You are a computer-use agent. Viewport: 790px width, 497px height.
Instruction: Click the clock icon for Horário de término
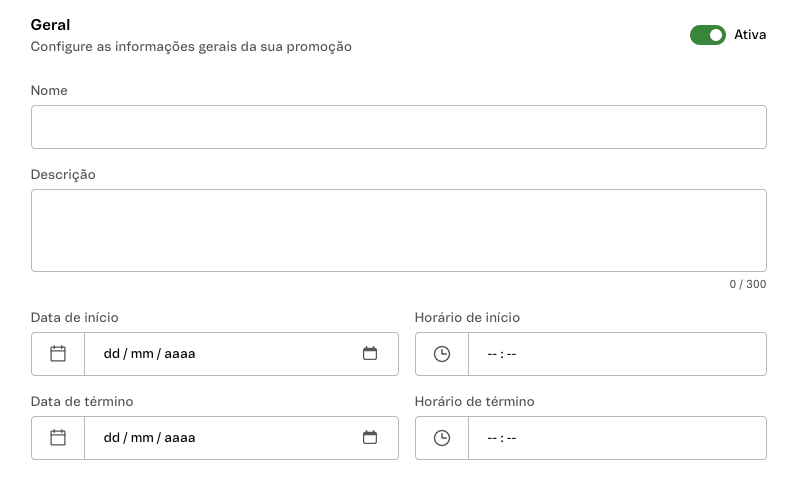[x=442, y=438]
